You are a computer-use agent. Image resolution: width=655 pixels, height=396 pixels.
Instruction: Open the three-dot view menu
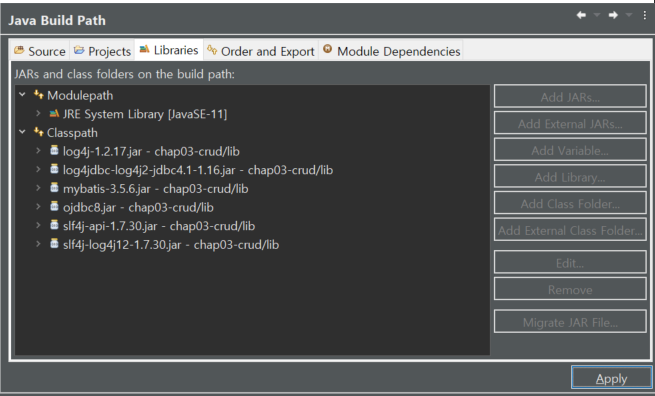coord(645,15)
